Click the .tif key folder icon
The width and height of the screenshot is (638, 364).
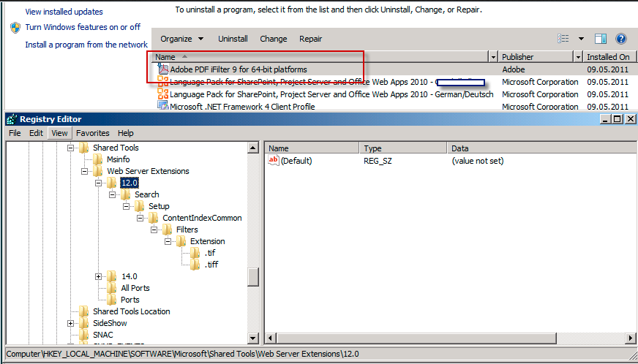coord(195,253)
